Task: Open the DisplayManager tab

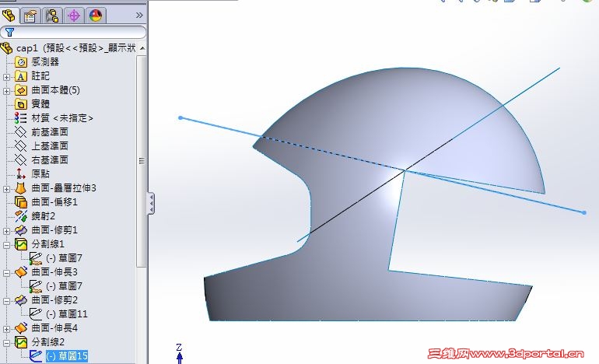Action: pos(96,16)
